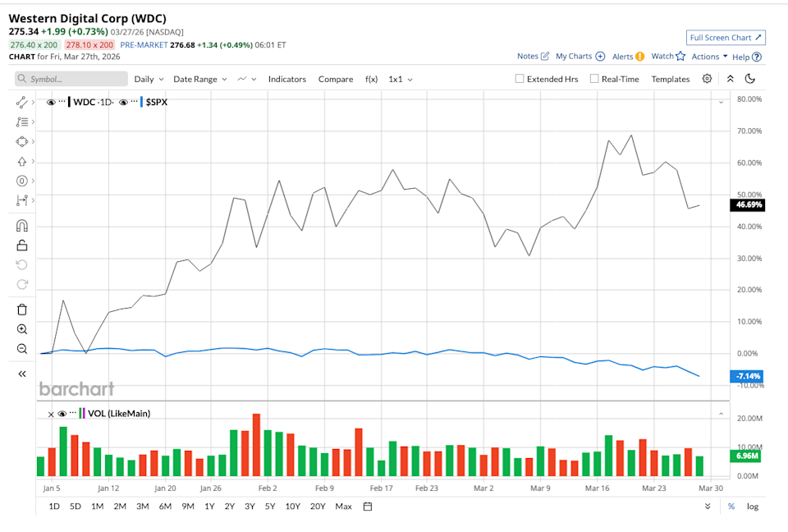Enable the Extended Hrs checkbox

520,79
